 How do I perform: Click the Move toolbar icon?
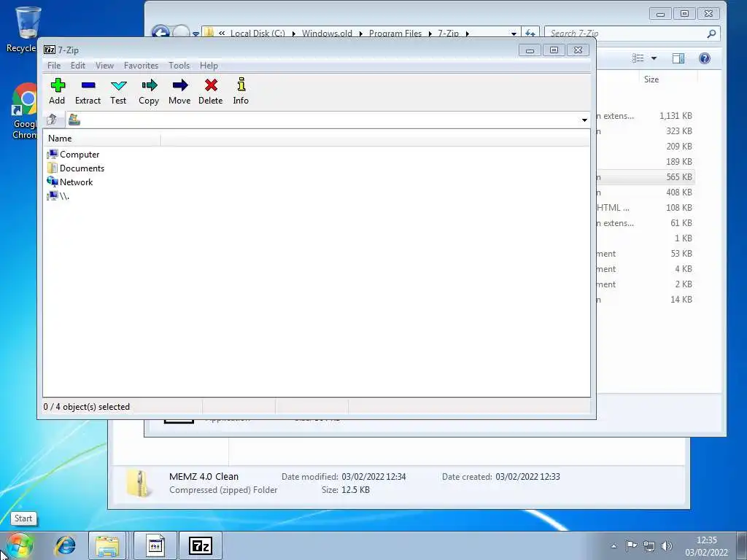click(179, 91)
